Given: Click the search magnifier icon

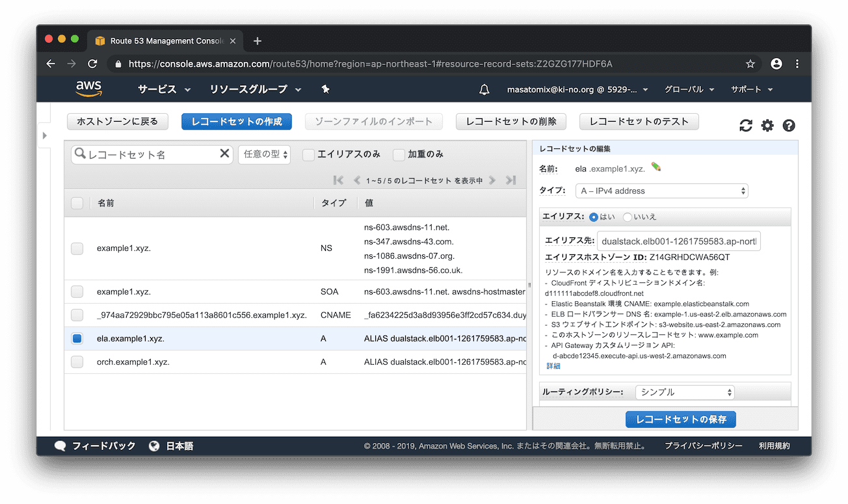Looking at the screenshot, I should [x=80, y=153].
